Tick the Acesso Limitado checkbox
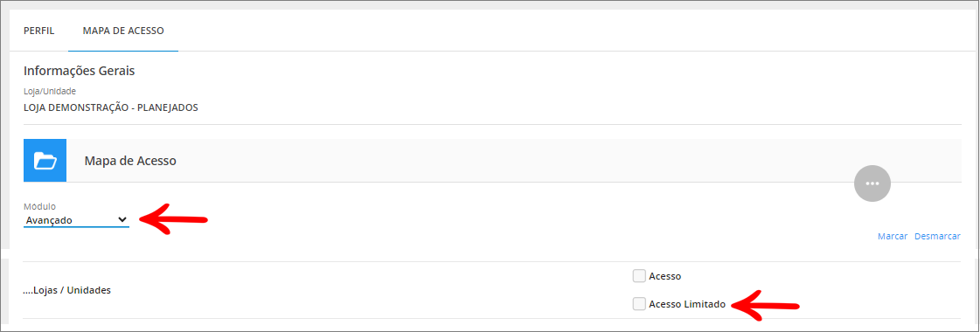The width and height of the screenshot is (980, 332). pos(639,304)
